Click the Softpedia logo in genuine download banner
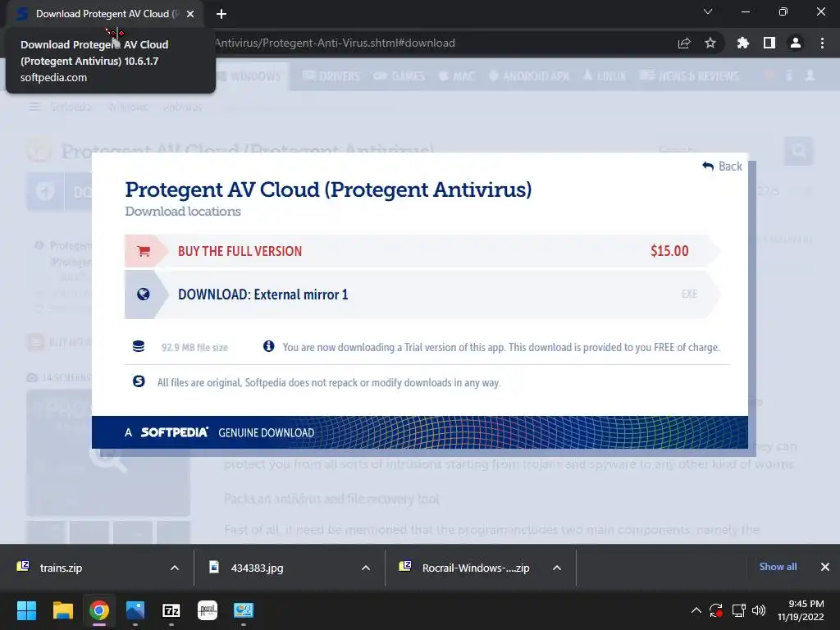 (174, 432)
